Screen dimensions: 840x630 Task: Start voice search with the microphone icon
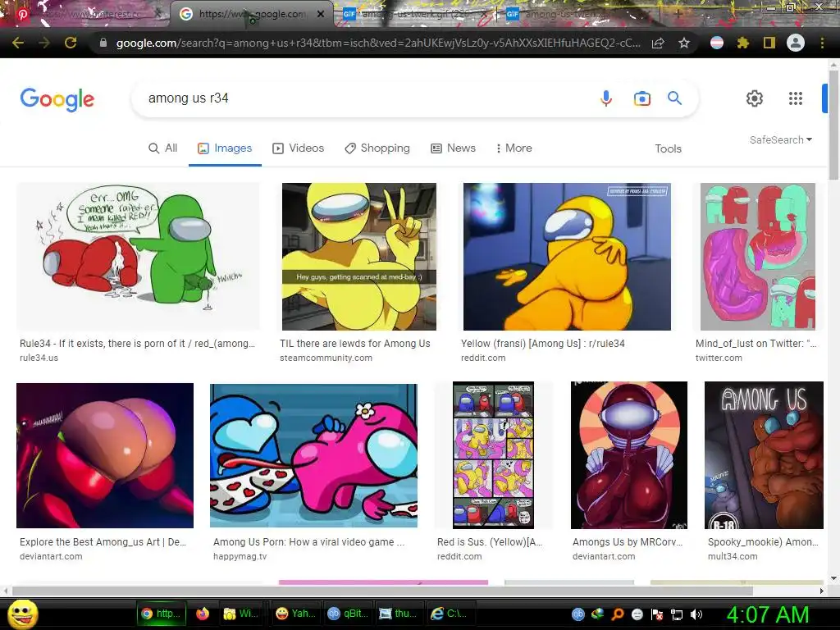[606, 98]
